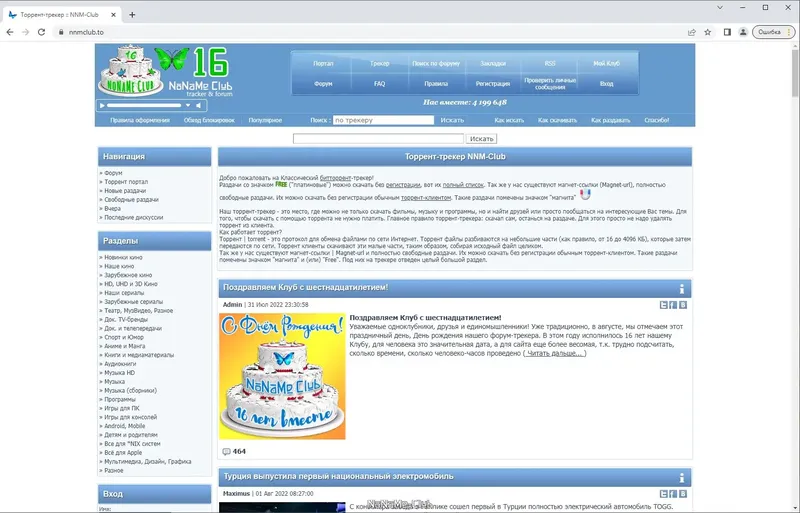Click the Спасибо! link

(x=657, y=120)
